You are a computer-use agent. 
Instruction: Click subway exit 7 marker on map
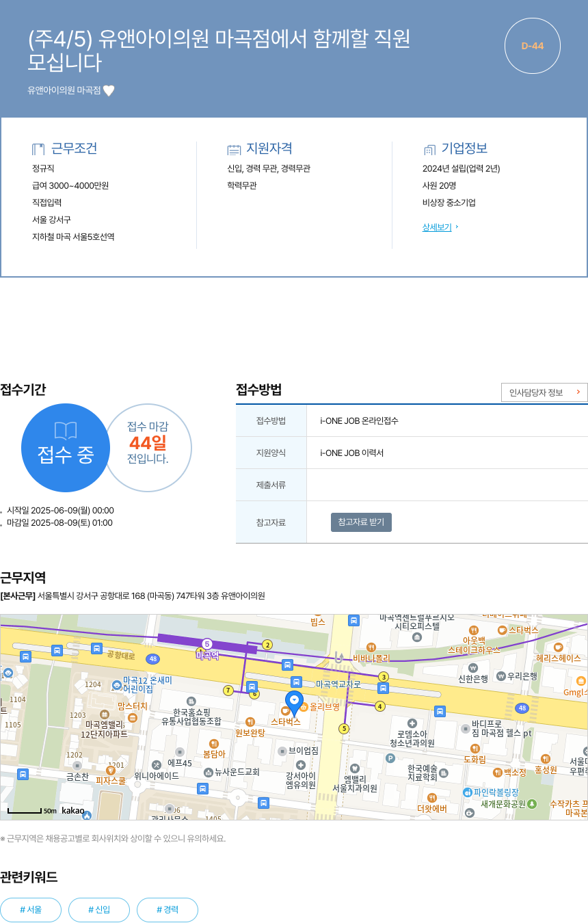point(228,691)
